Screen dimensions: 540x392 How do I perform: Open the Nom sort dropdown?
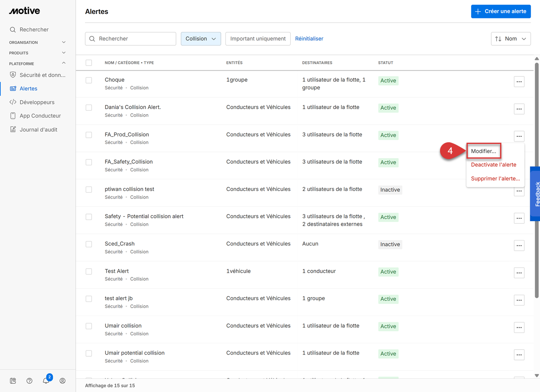(511, 39)
